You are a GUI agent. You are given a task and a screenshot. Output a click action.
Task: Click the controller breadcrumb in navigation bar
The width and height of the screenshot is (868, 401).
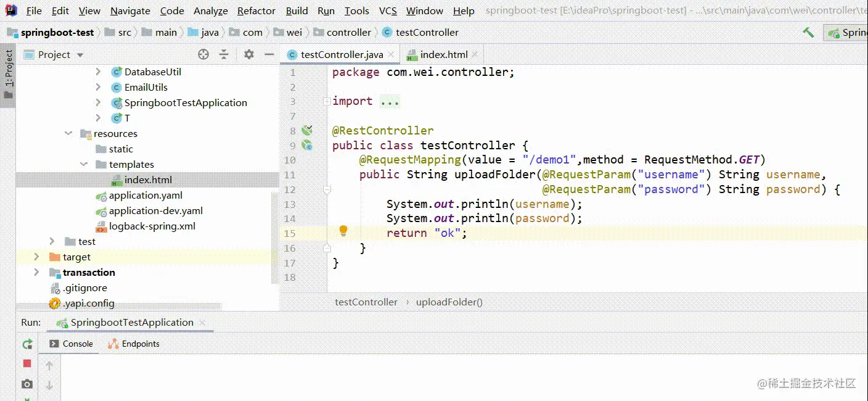(x=349, y=32)
